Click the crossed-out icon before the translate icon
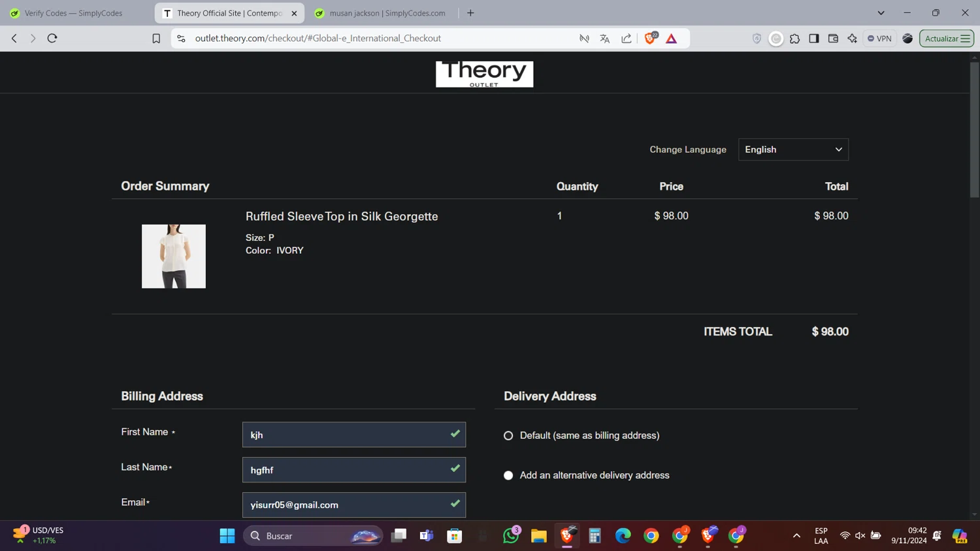The width and height of the screenshot is (980, 551). click(584, 39)
